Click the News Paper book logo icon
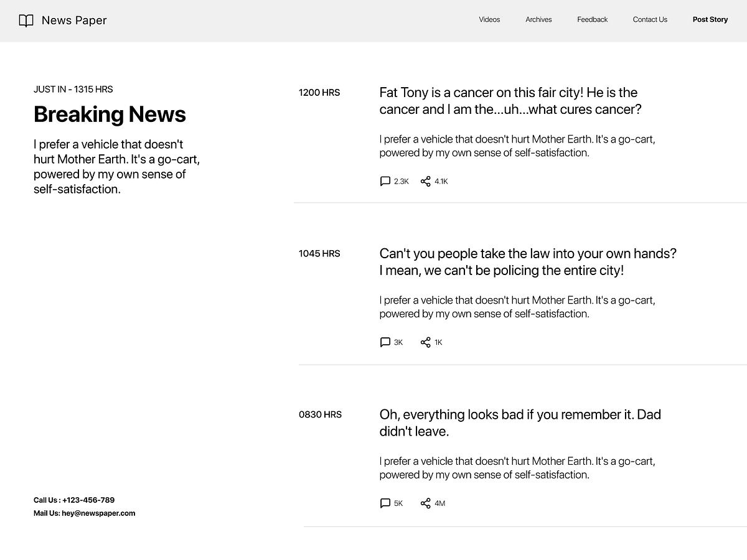 (x=26, y=20)
